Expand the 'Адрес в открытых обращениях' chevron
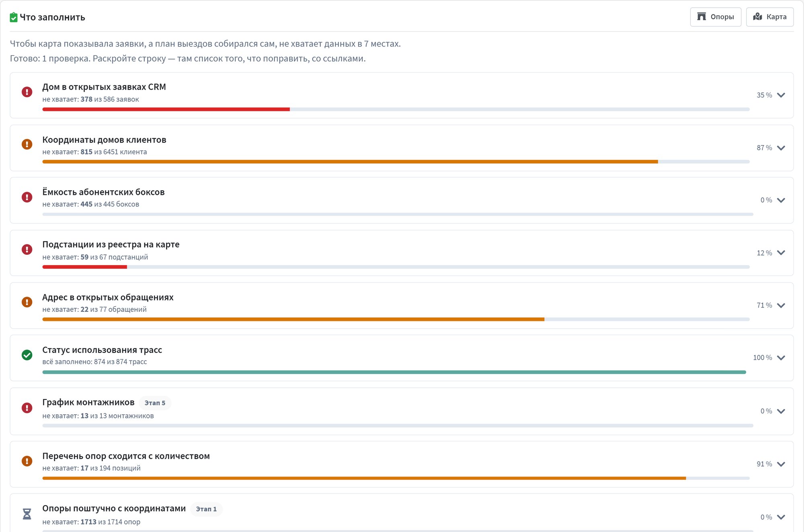Image resolution: width=804 pixels, height=532 pixels. tap(781, 305)
